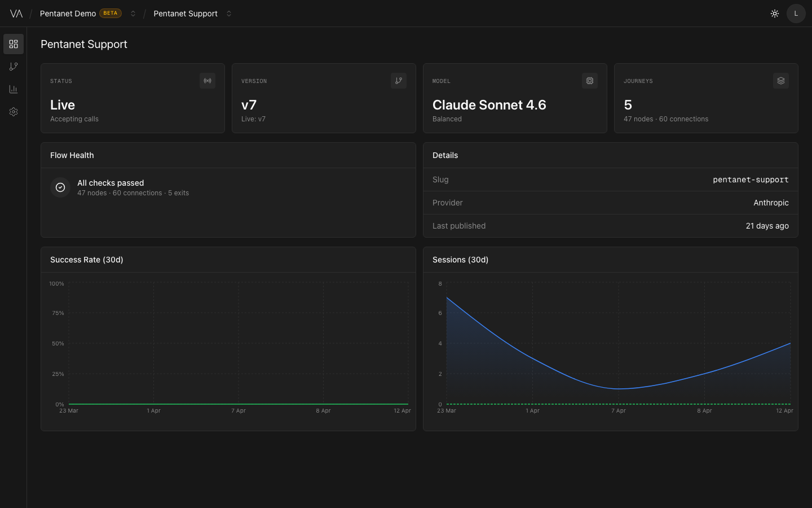Select the flow builder icon in sidebar

tap(14, 67)
